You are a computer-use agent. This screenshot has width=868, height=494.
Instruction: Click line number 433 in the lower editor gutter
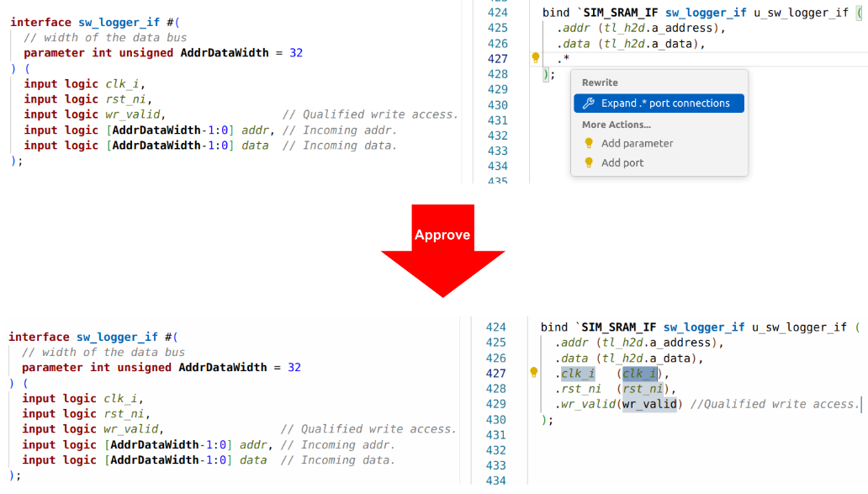tap(496, 465)
